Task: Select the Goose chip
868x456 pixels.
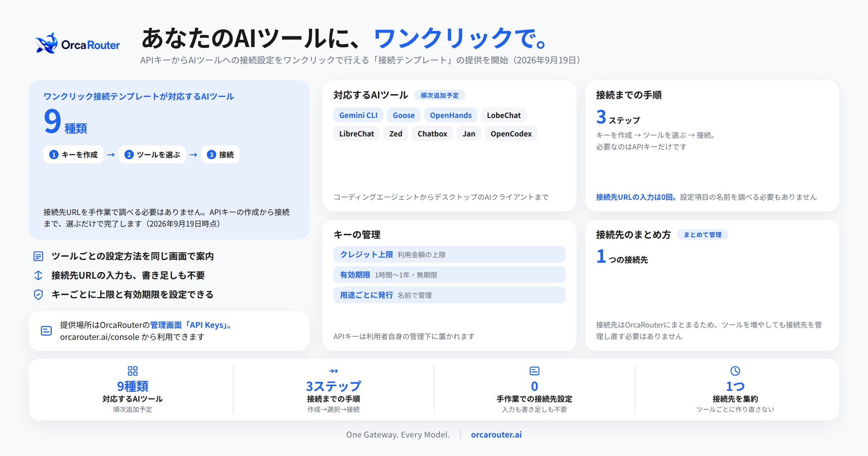Action: (x=404, y=115)
